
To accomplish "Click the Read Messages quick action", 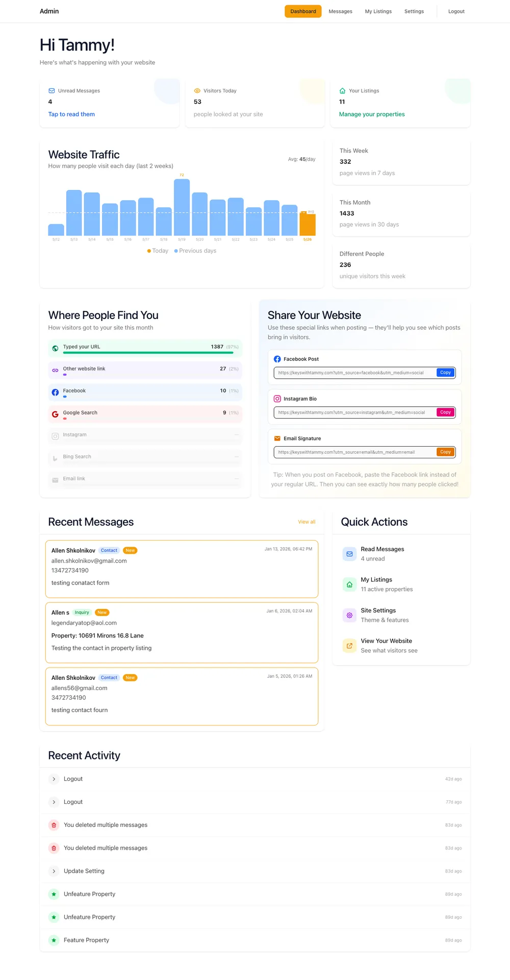I will tap(401, 554).
